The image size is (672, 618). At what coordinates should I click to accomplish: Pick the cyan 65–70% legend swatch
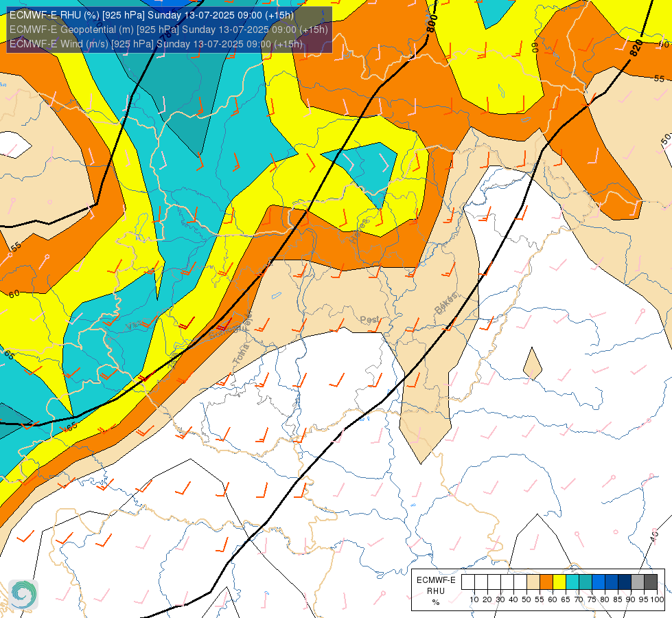(572, 582)
